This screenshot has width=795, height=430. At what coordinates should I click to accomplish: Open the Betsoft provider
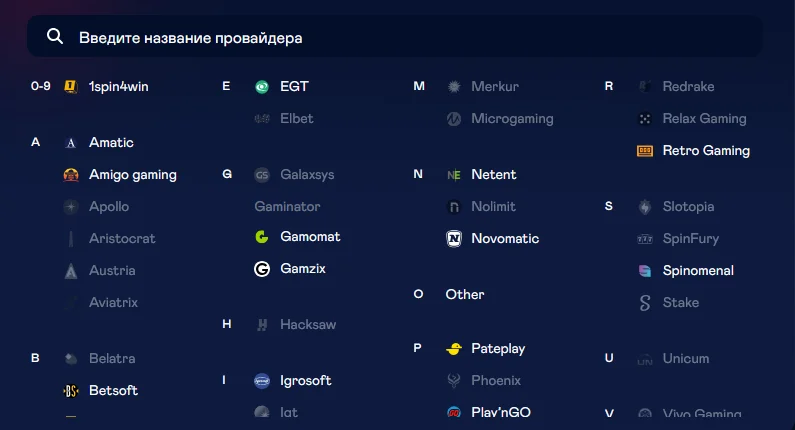114,390
